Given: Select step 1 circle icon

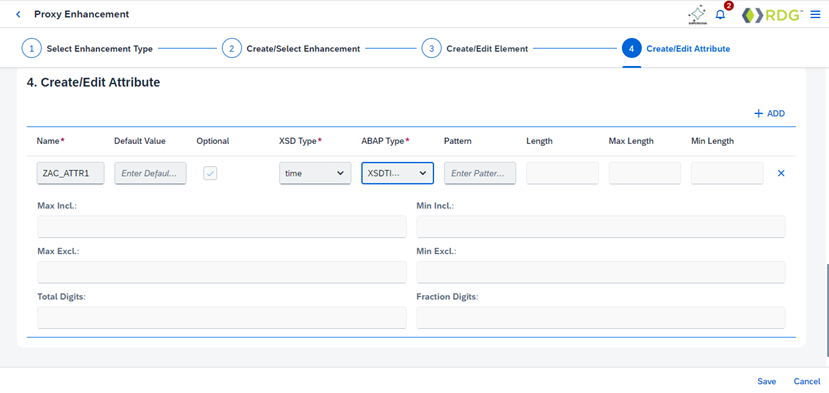Looking at the screenshot, I should coord(31,49).
